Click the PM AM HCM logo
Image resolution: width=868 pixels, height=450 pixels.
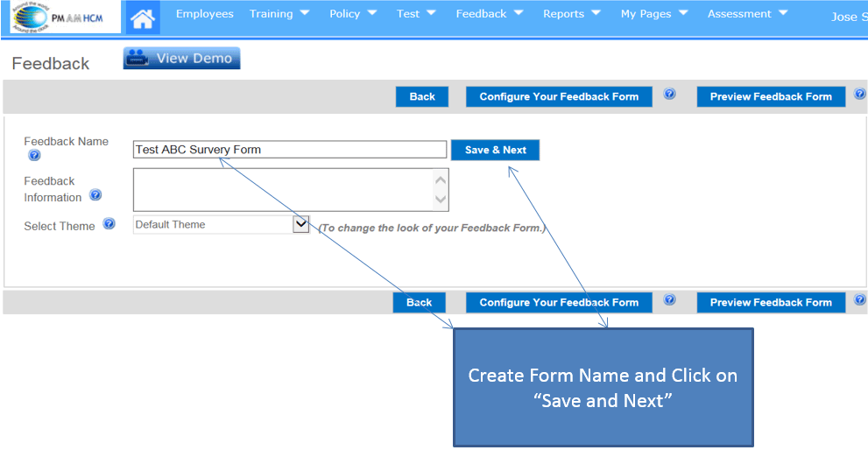coord(65,17)
